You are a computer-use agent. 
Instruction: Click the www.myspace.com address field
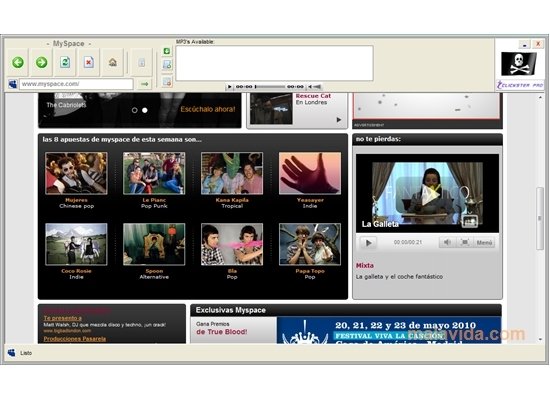click(x=76, y=84)
